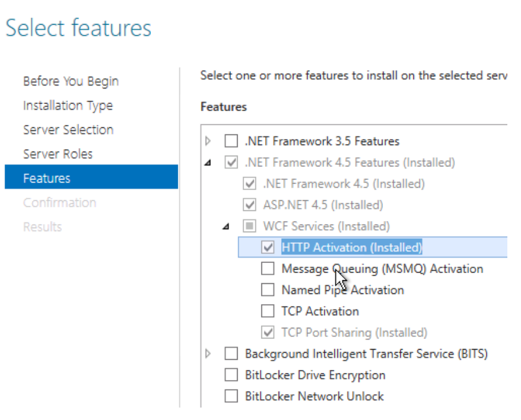Viewport: 521px width, 420px height.
Task: Navigate to the Server Roles step
Action: click(58, 154)
